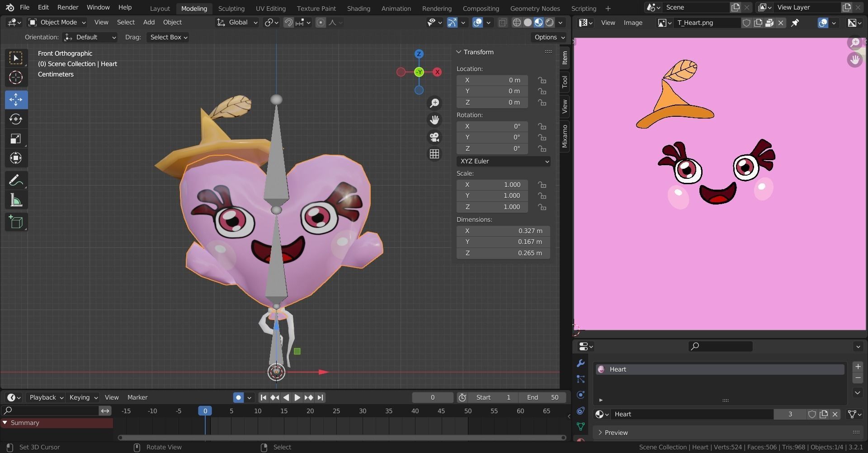
Task: Switch to the UV Editing workspace tab
Action: [x=270, y=8]
